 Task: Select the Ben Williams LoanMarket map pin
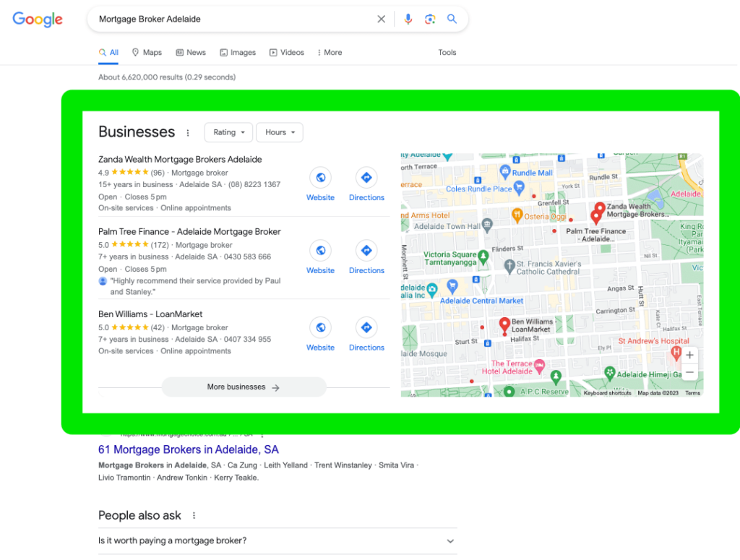pos(504,324)
